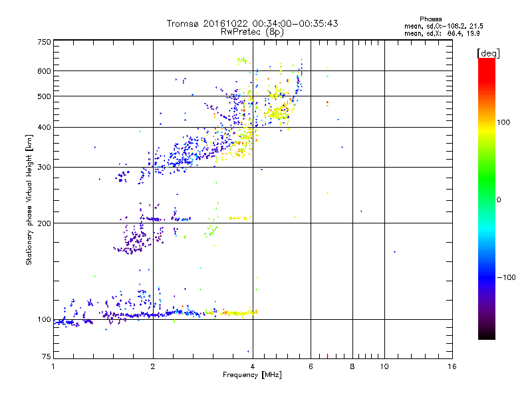Click the y-axis tick label '100'
Image resolution: width=532 pixels, height=399 pixels.
point(44,320)
